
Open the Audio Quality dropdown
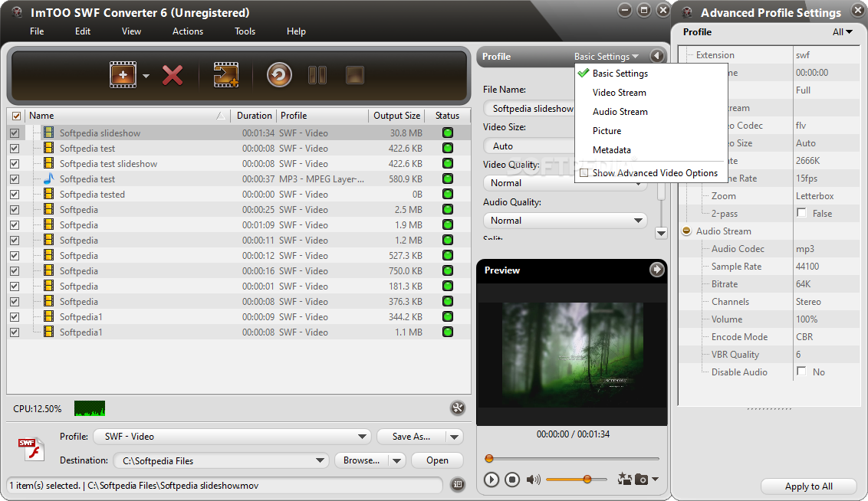tap(564, 220)
